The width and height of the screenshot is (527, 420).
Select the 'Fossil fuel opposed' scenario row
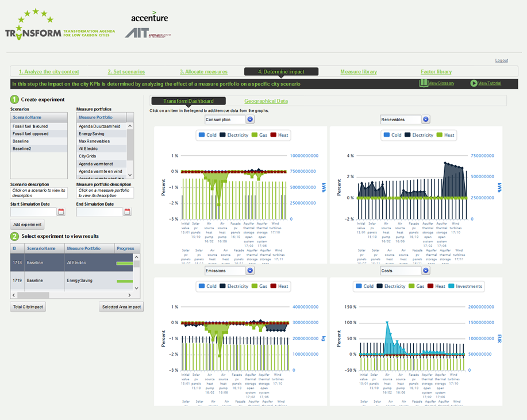coord(30,134)
